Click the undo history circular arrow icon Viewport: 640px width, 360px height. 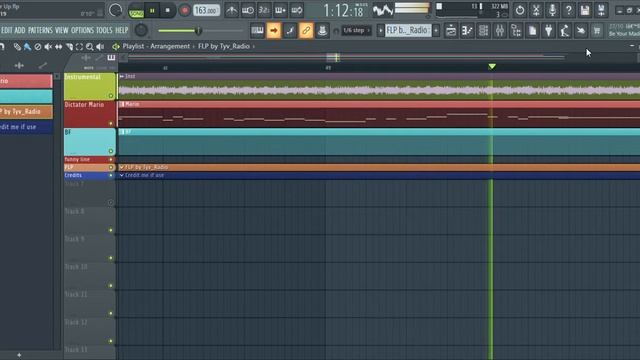point(520,10)
